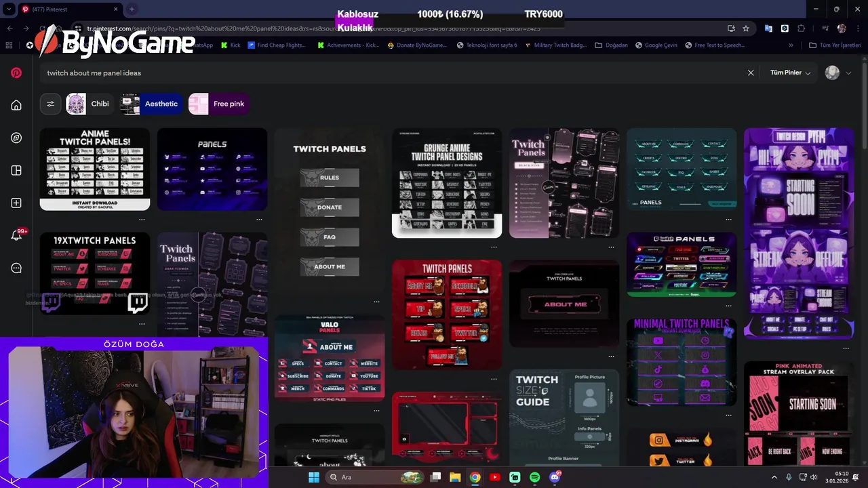
Task: Open the Doğadan bookmark folder
Action: [x=612, y=45]
